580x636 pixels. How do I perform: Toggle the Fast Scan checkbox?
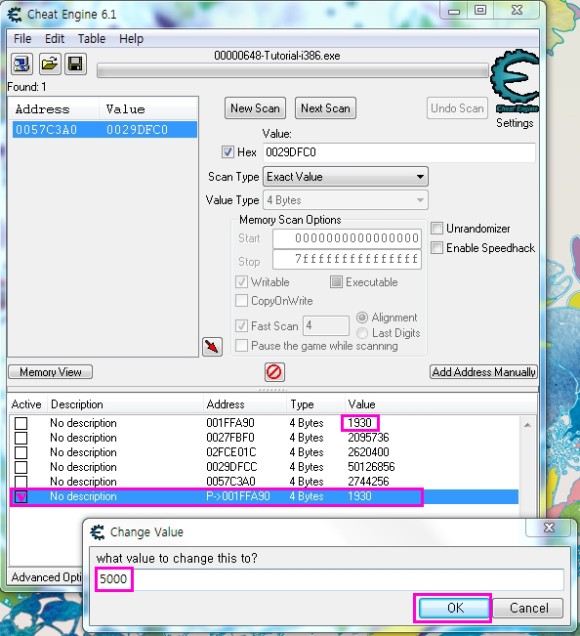tap(241, 326)
